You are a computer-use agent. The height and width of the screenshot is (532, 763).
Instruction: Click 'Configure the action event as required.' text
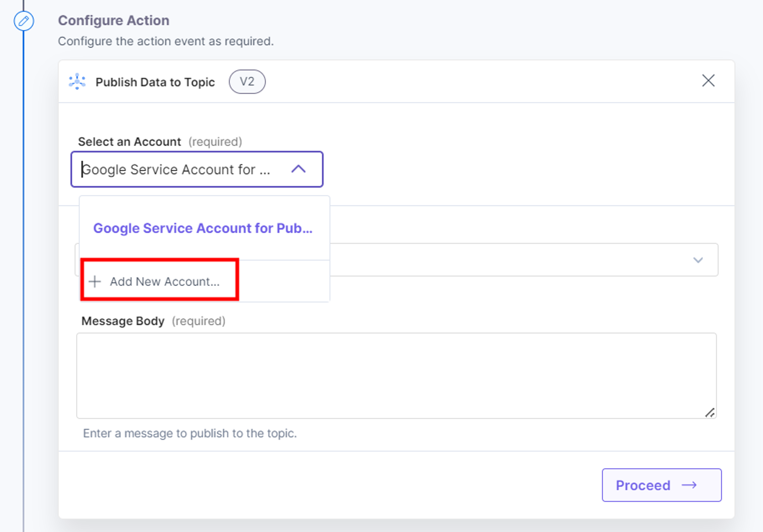(166, 42)
